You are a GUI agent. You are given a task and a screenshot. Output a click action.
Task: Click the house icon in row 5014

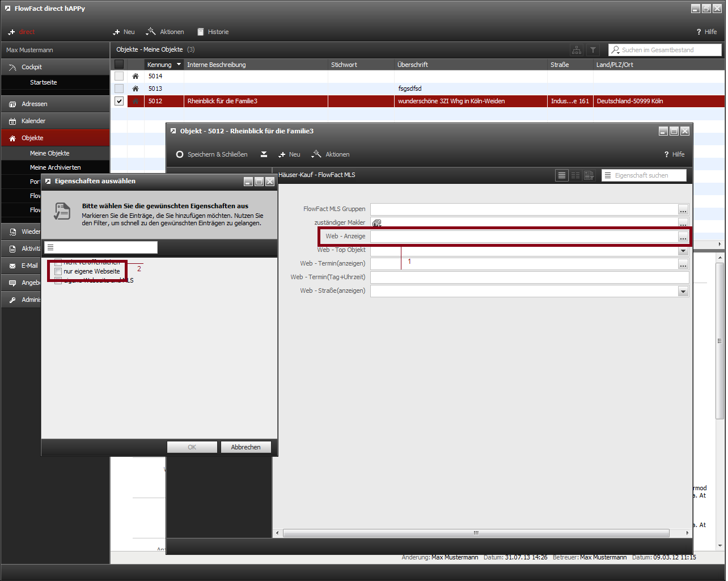136,76
